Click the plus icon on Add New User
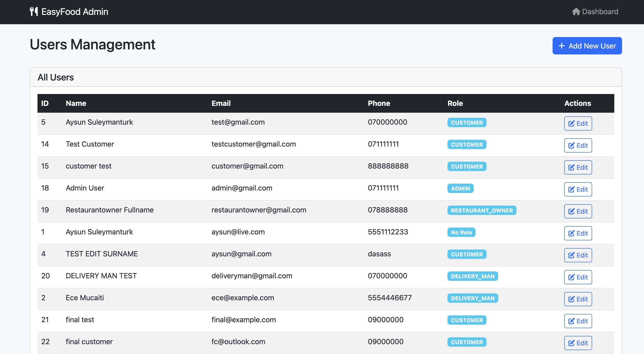Viewport: 644px width, 354px height. point(562,46)
